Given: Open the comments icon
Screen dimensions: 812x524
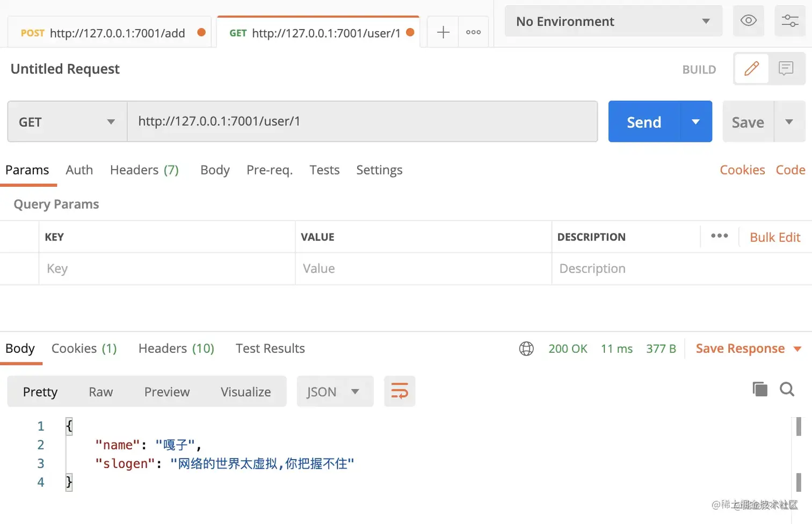Looking at the screenshot, I should pyautogui.click(x=786, y=68).
